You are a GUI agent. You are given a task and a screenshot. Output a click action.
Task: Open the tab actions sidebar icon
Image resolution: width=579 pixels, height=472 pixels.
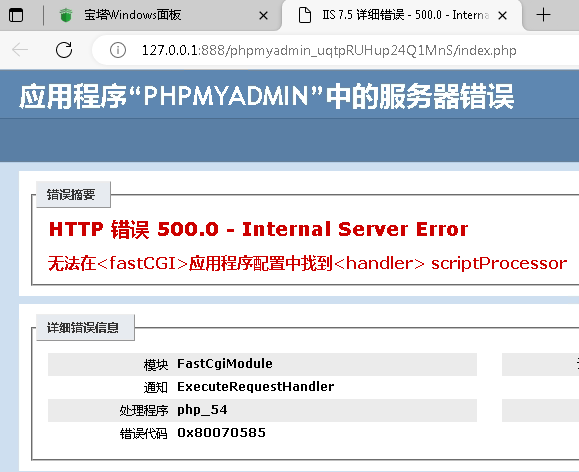point(16,16)
